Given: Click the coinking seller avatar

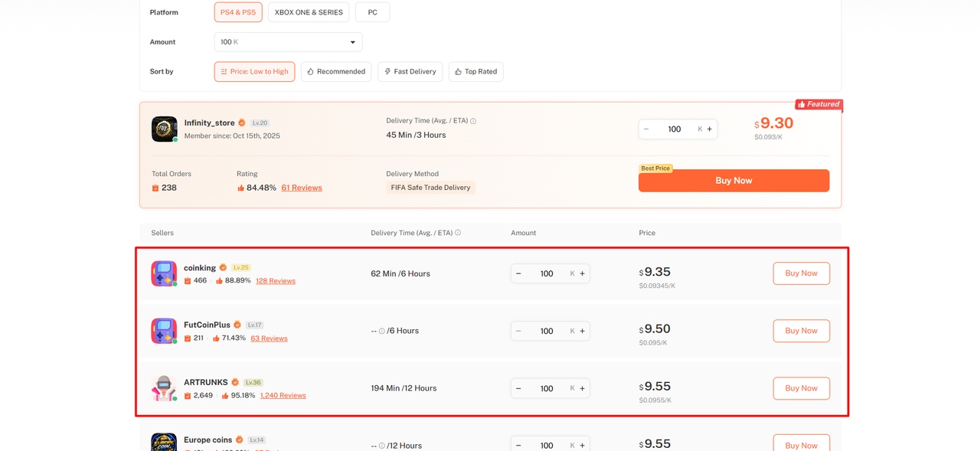Looking at the screenshot, I should point(164,273).
